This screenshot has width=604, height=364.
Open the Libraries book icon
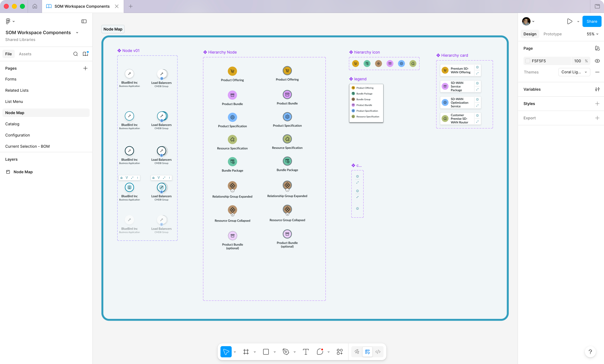(85, 54)
